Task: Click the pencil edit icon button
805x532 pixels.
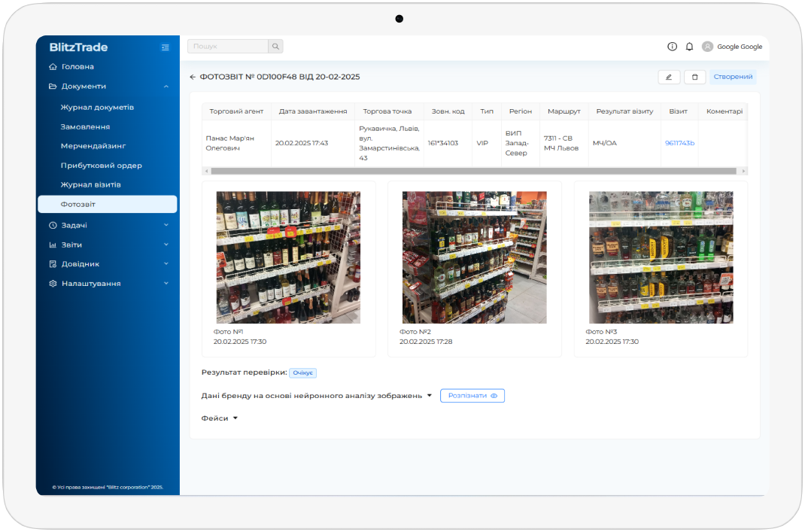Action: click(669, 77)
